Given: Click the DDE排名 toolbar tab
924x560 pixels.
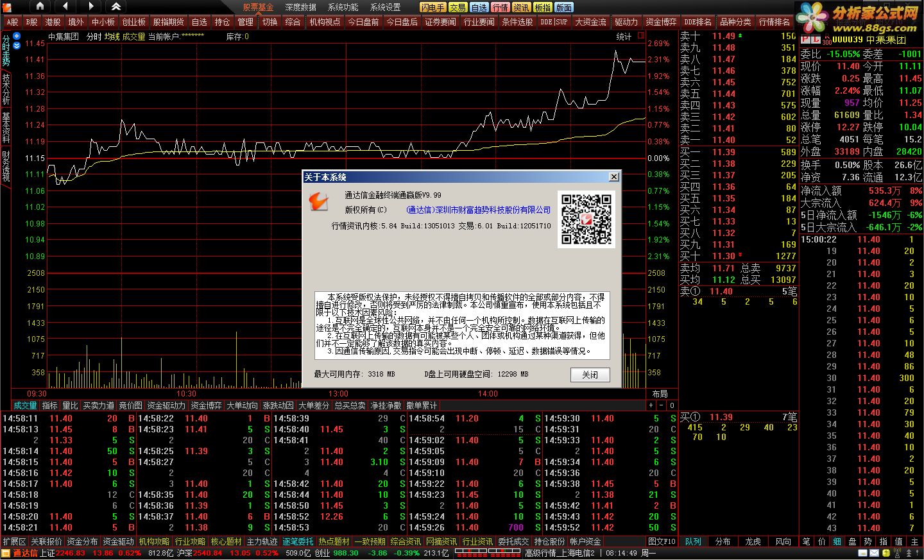Looking at the screenshot, I should [697, 22].
